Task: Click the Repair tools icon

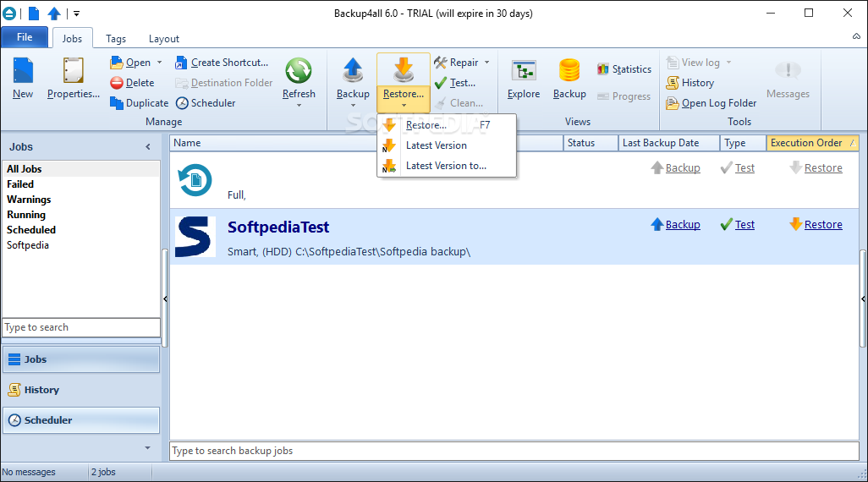Action: pyautogui.click(x=441, y=63)
